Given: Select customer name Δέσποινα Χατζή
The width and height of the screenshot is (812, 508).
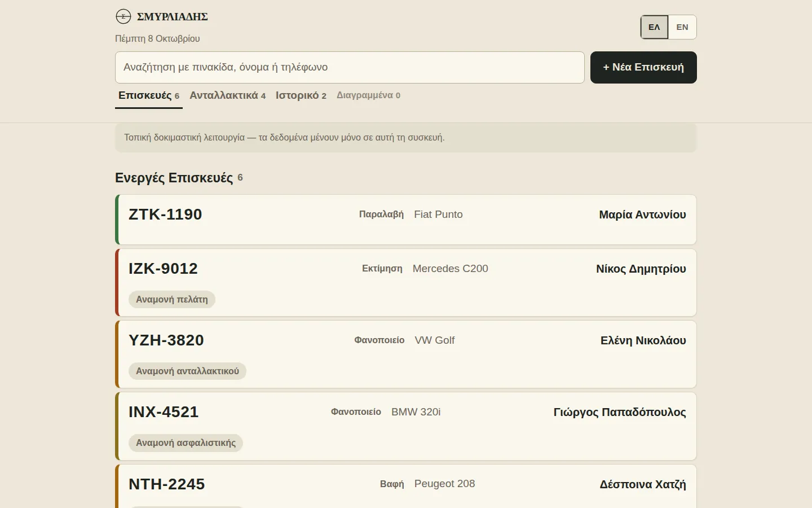Looking at the screenshot, I should 643,484.
